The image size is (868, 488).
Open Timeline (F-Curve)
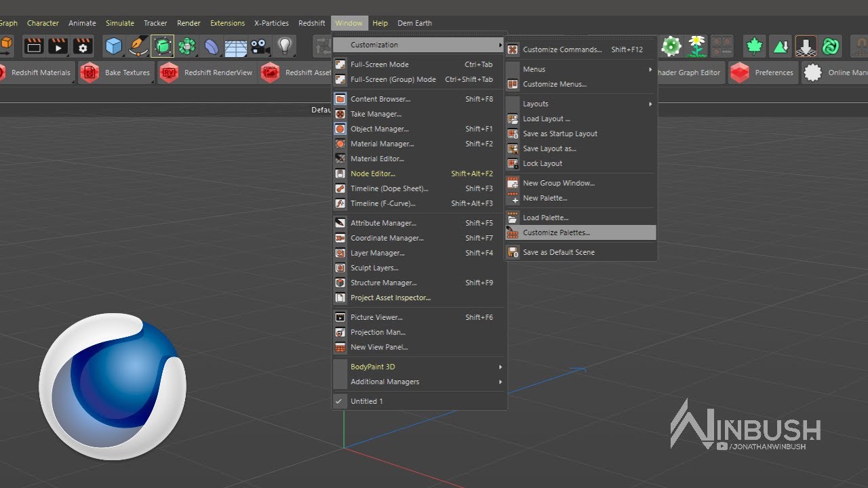tap(419, 203)
